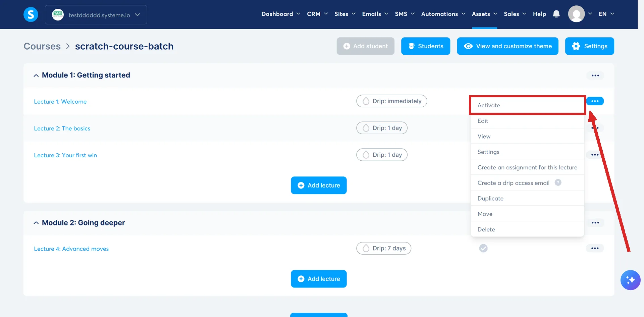Image resolution: width=644 pixels, height=317 pixels.
Task: Open the notifications bell
Action: click(556, 14)
